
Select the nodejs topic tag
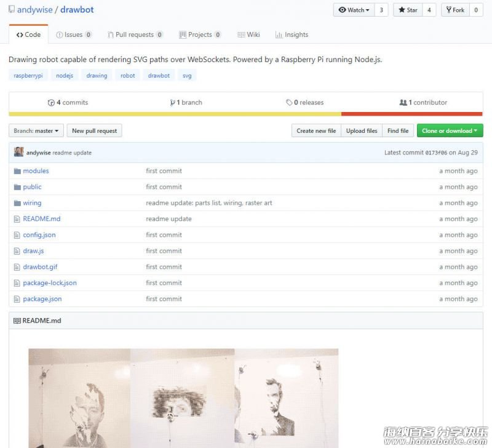click(x=65, y=76)
